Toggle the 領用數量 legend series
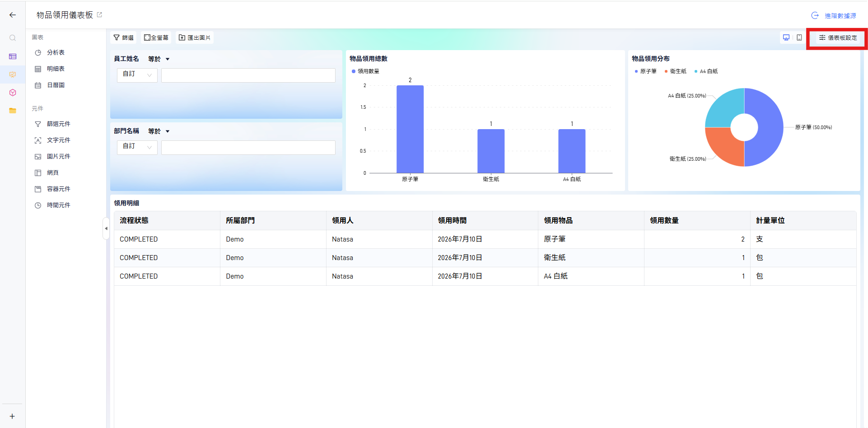868x428 pixels. point(365,71)
